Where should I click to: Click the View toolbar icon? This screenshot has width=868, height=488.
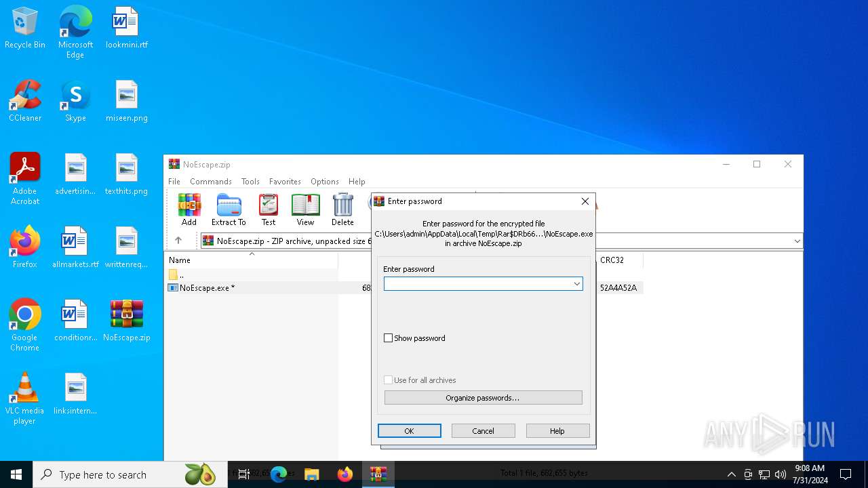pyautogui.click(x=305, y=209)
